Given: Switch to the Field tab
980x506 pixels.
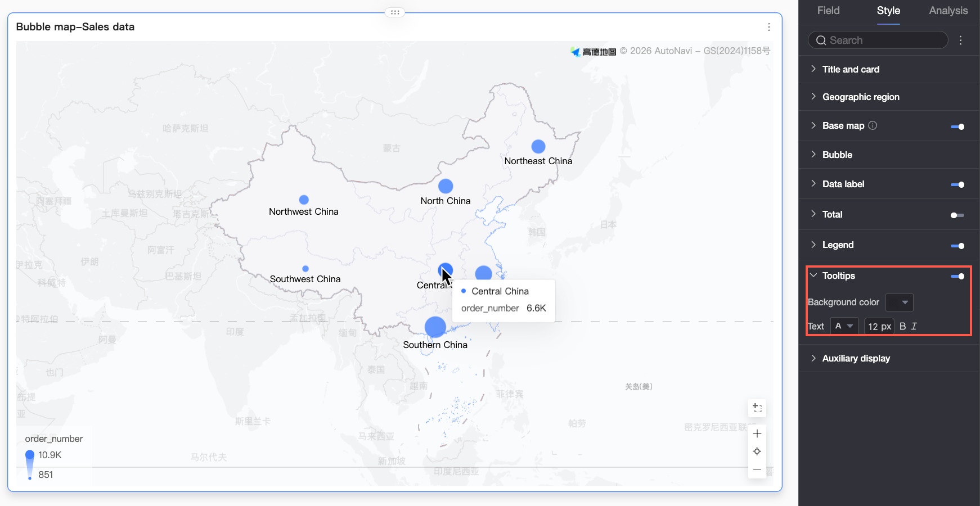Looking at the screenshot, I should (829, 11).
